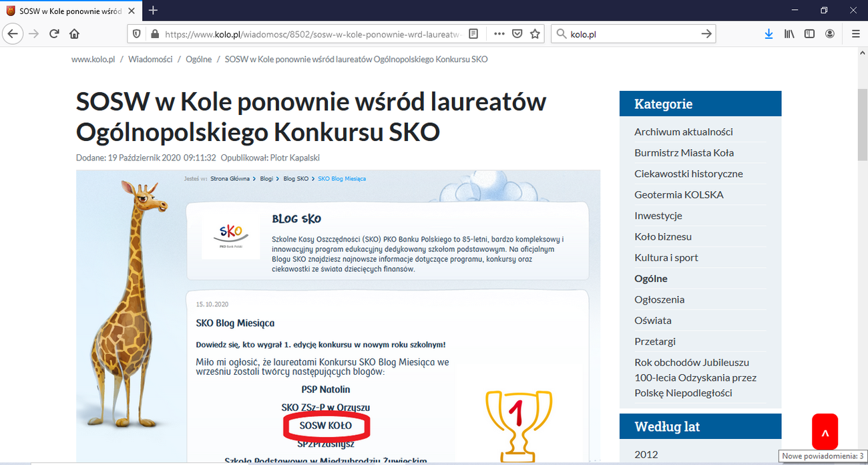Select the SOSW w Kole tab
Screen dimensions: 868x465
71,11
